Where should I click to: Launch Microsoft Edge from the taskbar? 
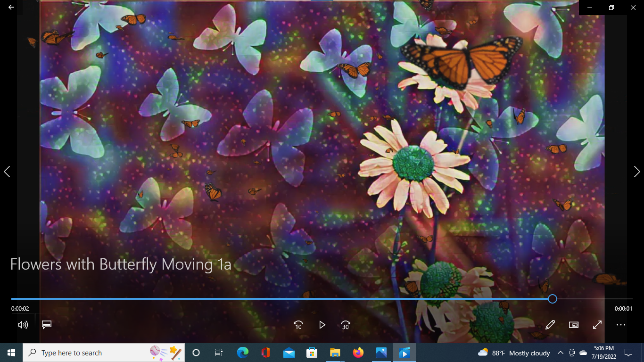(242, 353)
